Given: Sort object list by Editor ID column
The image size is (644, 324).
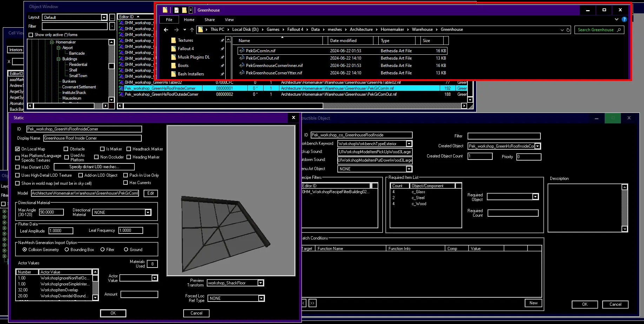Looking at the screenshot, I should pos(135,17).
